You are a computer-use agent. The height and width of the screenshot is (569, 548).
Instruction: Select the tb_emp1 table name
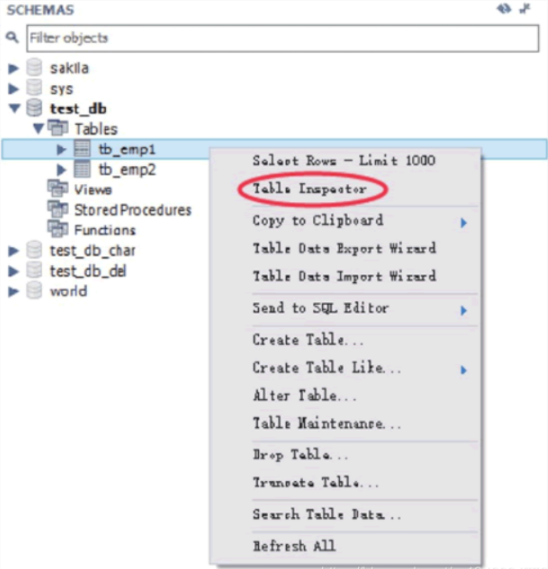[x=127, y=150]
